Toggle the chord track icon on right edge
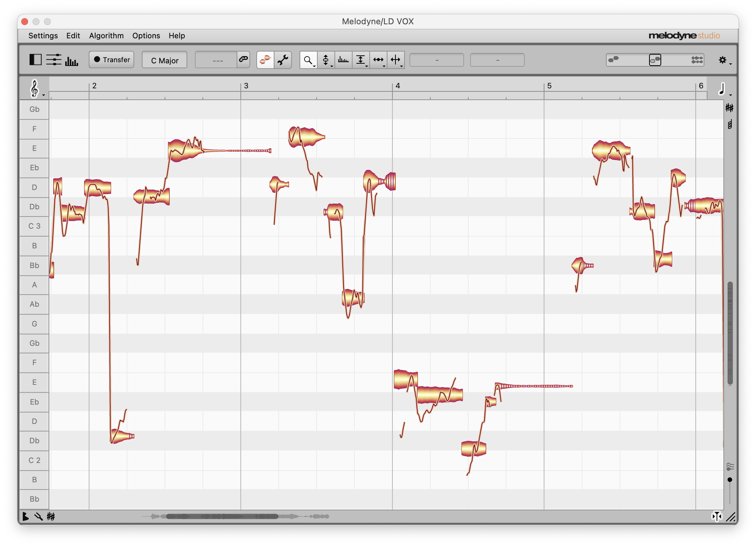The height and width of the screenshot is (546, 756). click(x=730, y=124)
